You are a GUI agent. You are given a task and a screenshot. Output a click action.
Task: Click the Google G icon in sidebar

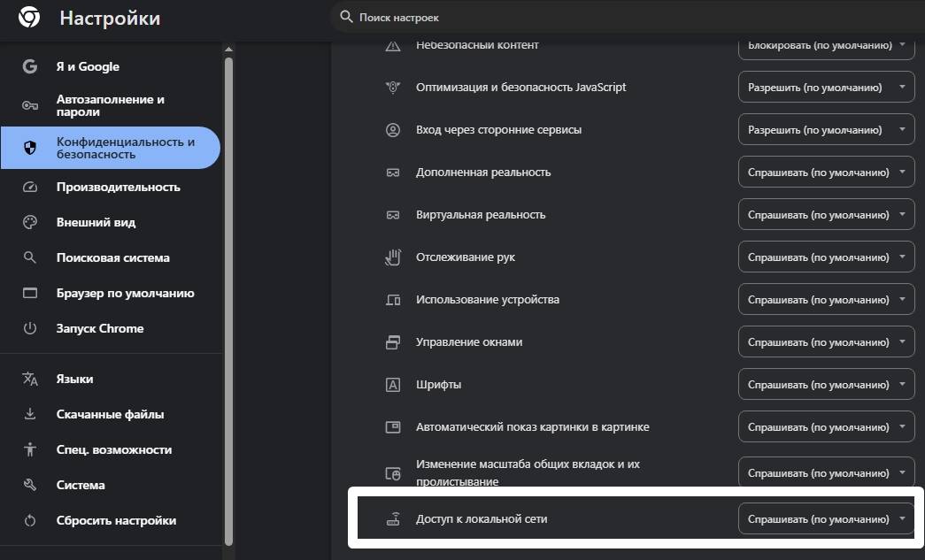(x=30, y=66)
